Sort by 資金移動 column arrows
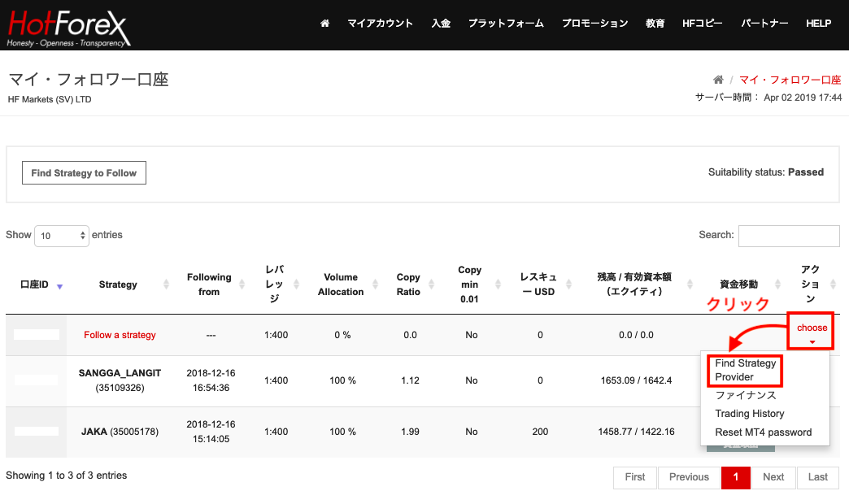 (777, 285)
